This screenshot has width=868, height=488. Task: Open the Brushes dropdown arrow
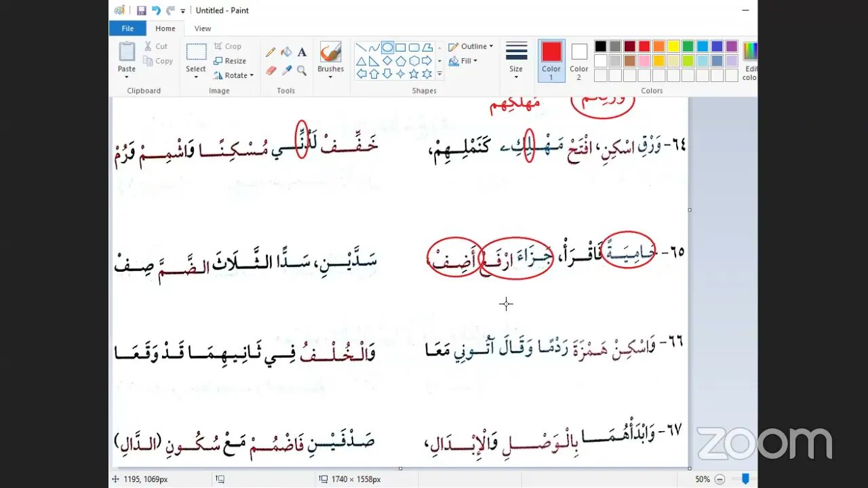(330, 77)
